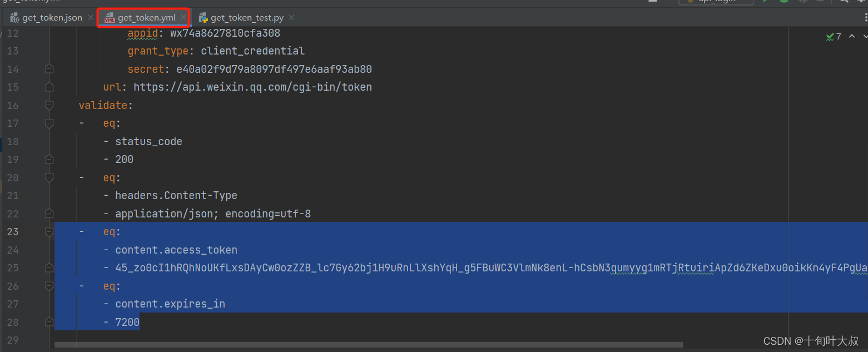Click the fold end marker on line 22
868x352 pixels.
[x=49, y=214]
